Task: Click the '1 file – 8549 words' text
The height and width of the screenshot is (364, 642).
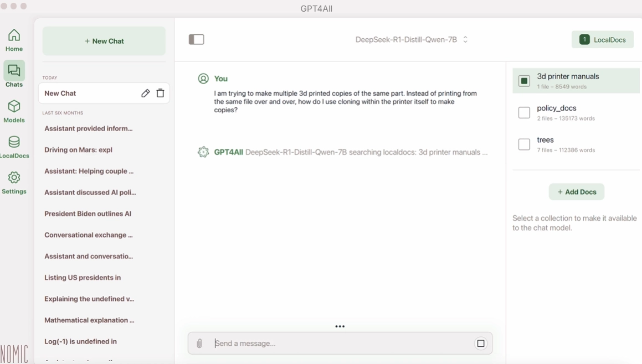Action: coord(562,87)
